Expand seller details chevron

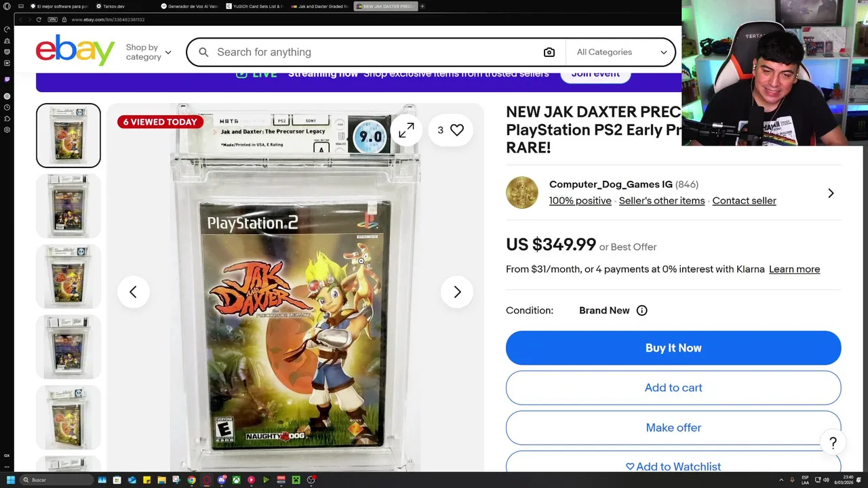point(831,193)
